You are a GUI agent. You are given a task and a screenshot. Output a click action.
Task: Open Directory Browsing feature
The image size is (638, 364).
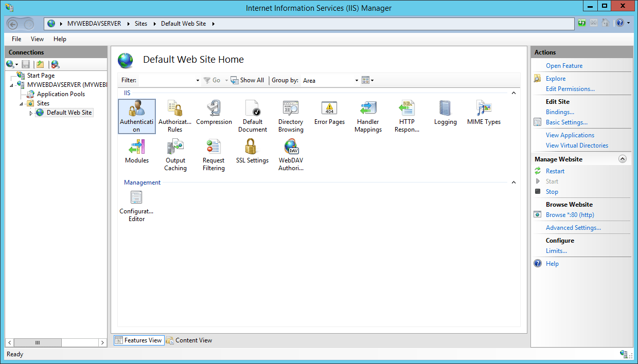pyautogui.click(x=291, y=116)
